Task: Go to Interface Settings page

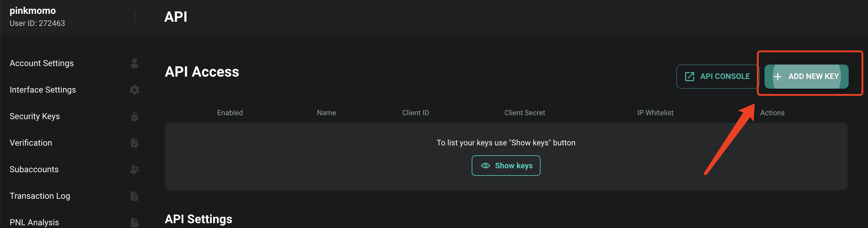Action: (43, 90)
